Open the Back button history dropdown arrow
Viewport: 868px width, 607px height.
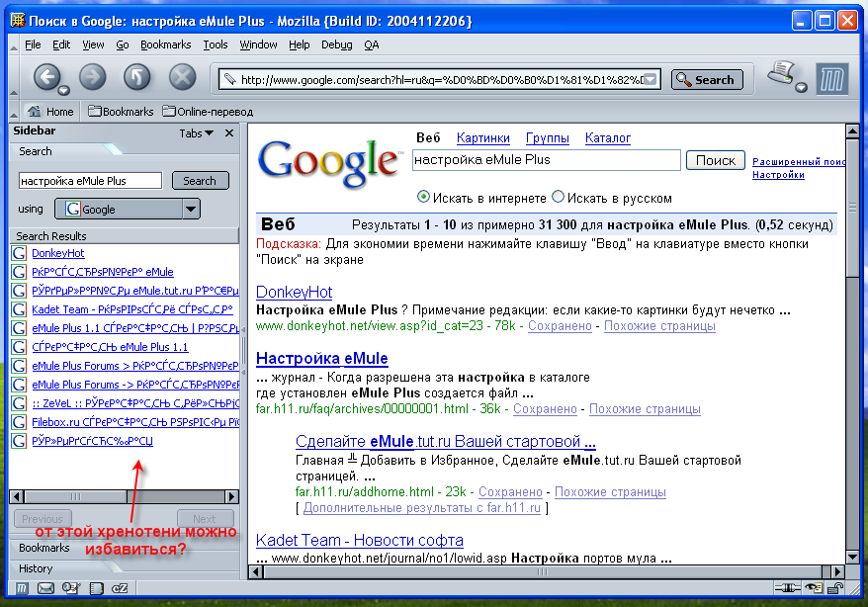click(x=64, y=90)
